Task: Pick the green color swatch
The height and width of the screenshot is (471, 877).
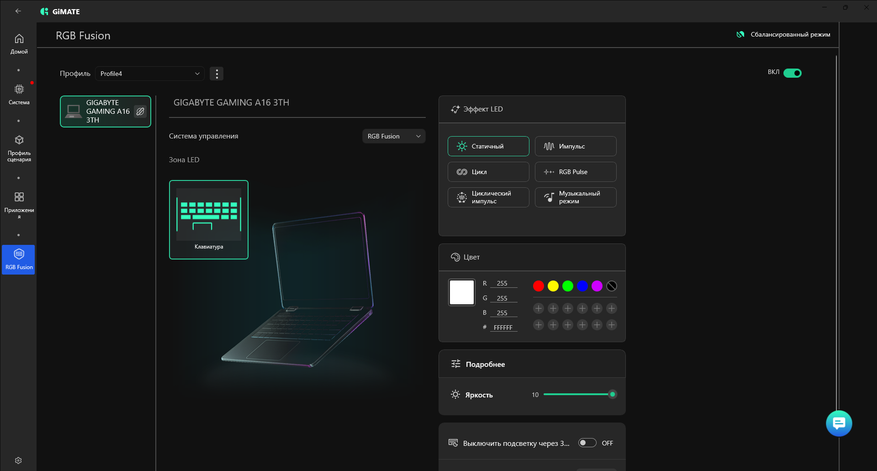Action: pos(568,286)
